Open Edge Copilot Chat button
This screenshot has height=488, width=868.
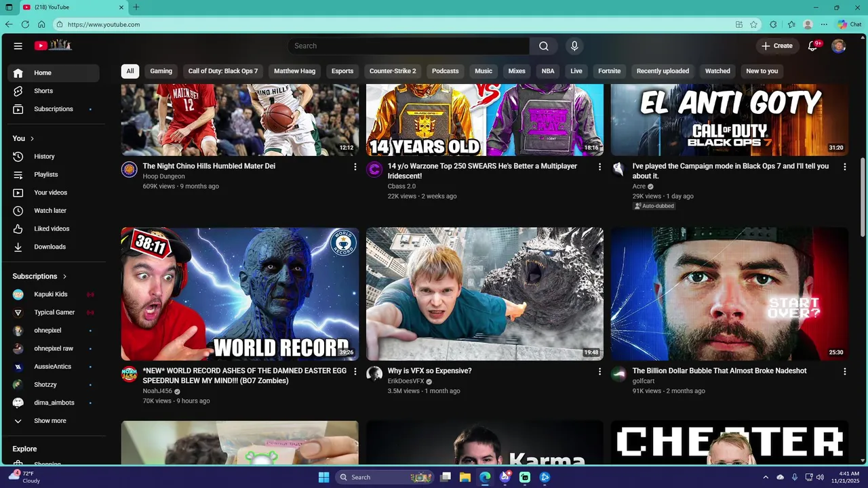tap(850, 24)
